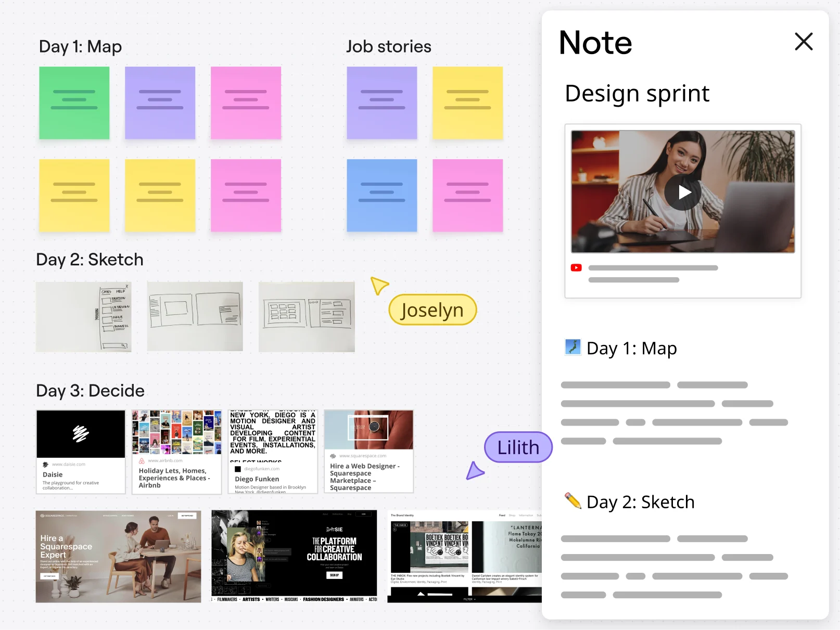This screenshot has height=630, width=840.
Task: Open the sketch with handwritten 'CASES HELP' labels
Action: [84, 317]
